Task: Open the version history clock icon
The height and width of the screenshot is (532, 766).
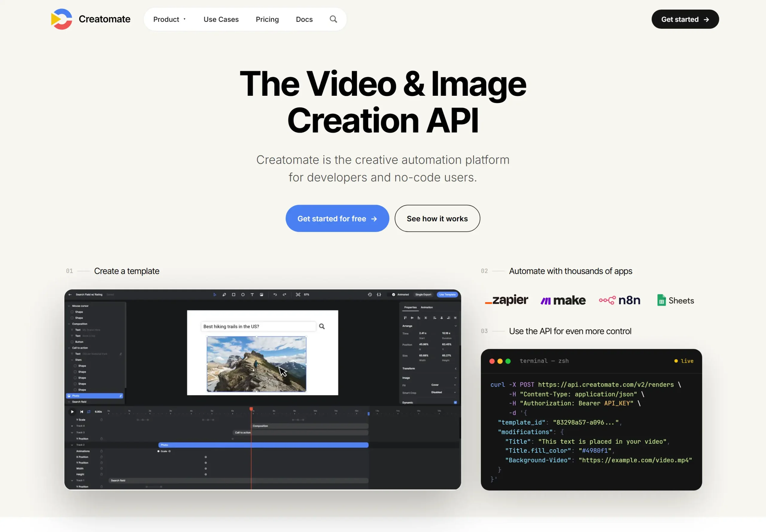Action: [370, 295]
